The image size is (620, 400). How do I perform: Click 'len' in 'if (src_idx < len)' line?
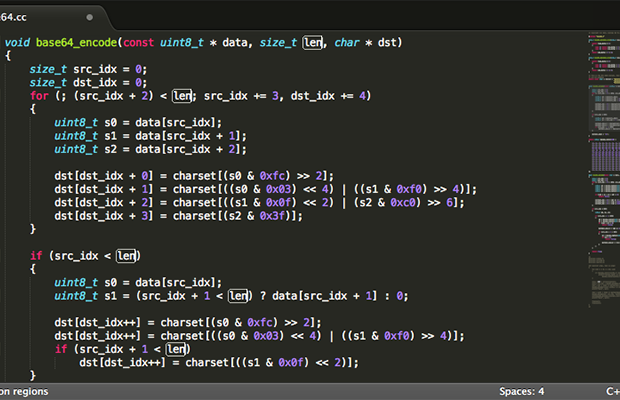(127, 256)
